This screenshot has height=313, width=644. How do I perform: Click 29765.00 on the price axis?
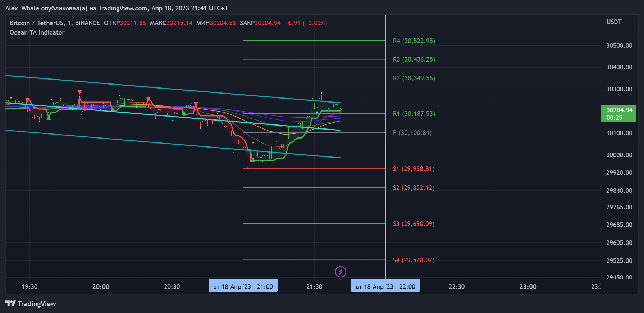click(619, 207)
